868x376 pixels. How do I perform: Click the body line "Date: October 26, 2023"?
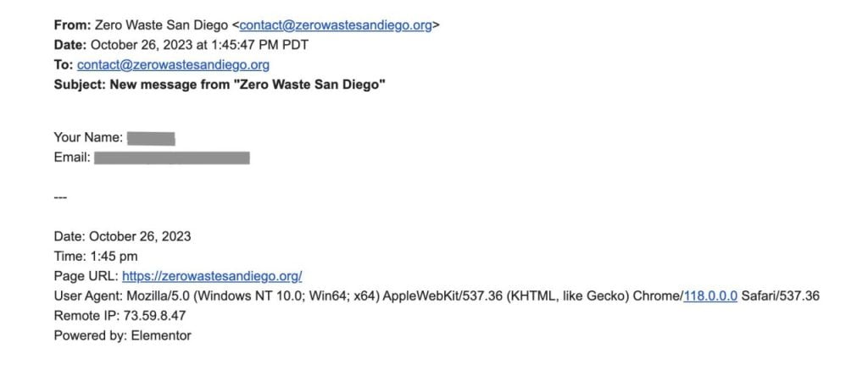click(122, 236)
